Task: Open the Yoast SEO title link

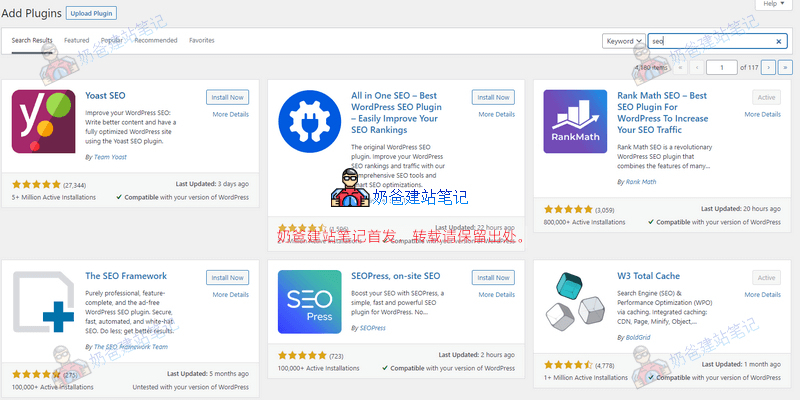Action: click(x=105, y=95)
